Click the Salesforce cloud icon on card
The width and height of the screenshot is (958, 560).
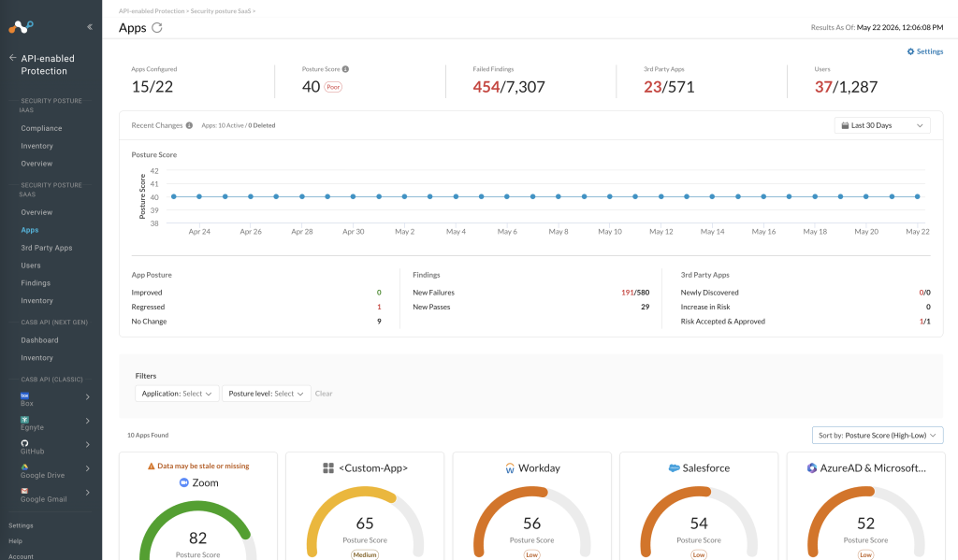[674, 467]
